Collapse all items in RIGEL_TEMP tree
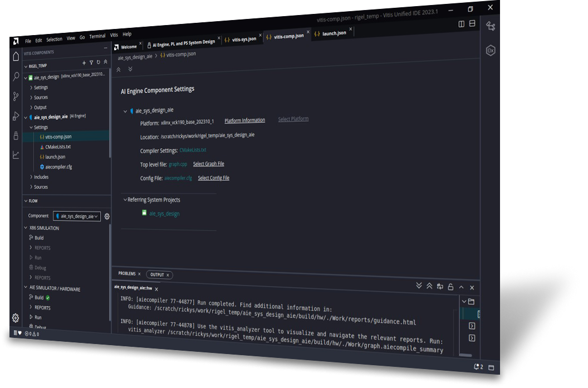 (105, 62)
